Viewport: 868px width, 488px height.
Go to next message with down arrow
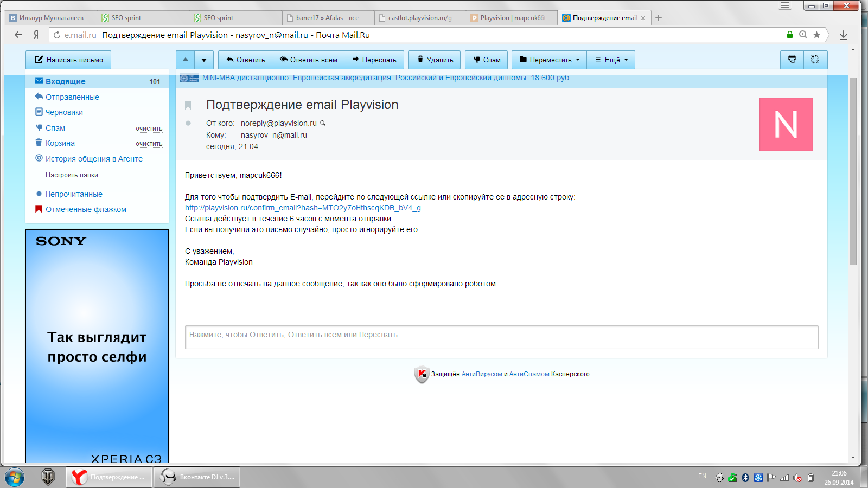click(x=204, y=60)
